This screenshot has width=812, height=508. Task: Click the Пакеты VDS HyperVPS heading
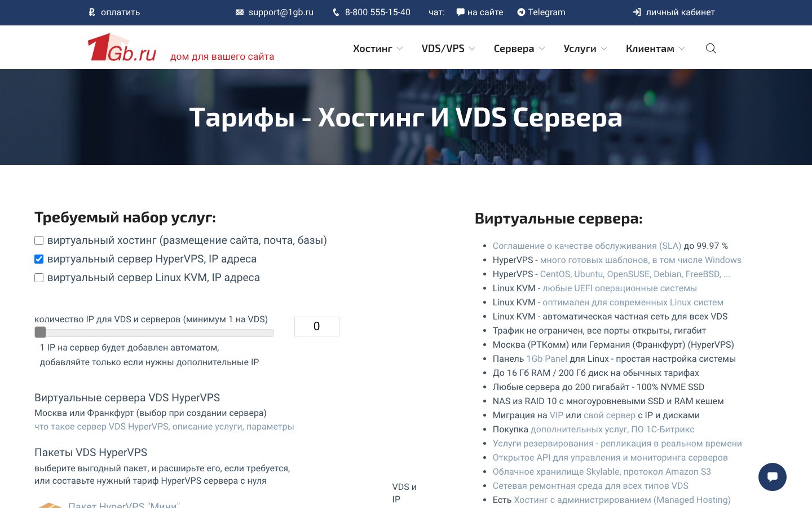(91, 453)
